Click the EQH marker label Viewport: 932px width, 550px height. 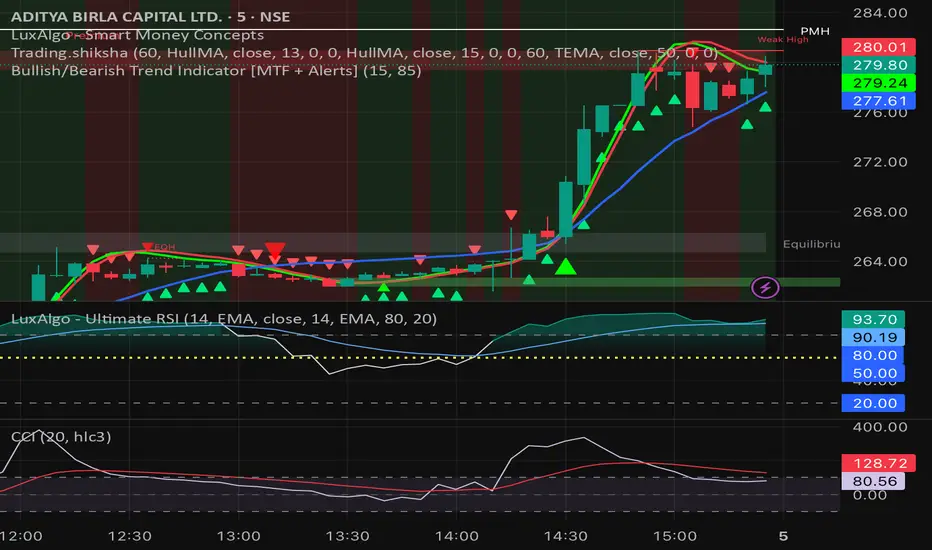(x=165, y=247)
